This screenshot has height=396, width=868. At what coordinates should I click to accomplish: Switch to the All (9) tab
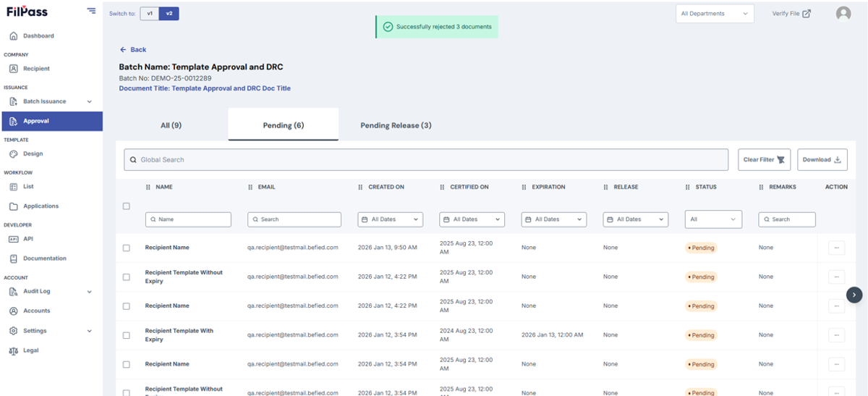(x=171, y=125)
